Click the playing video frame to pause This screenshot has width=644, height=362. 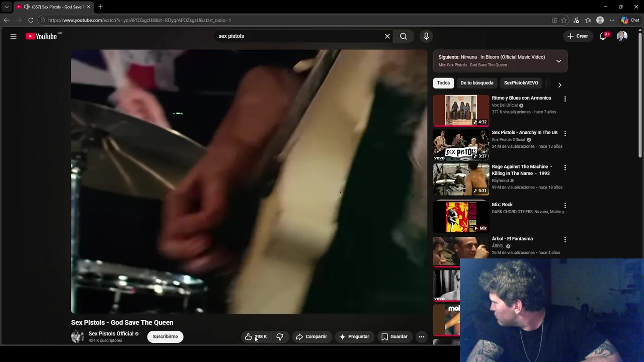click(x=249, y=182)
